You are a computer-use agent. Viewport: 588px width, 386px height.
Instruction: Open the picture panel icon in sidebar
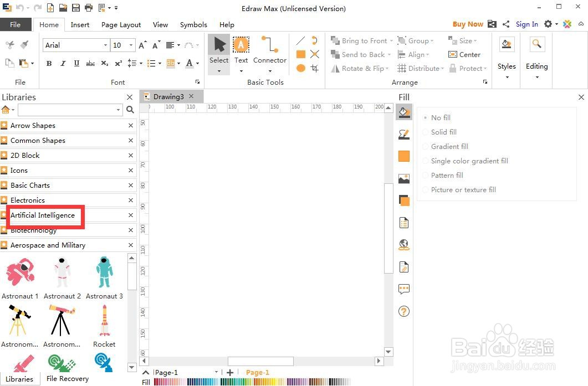pyautogui.click(x=404, y=178)
